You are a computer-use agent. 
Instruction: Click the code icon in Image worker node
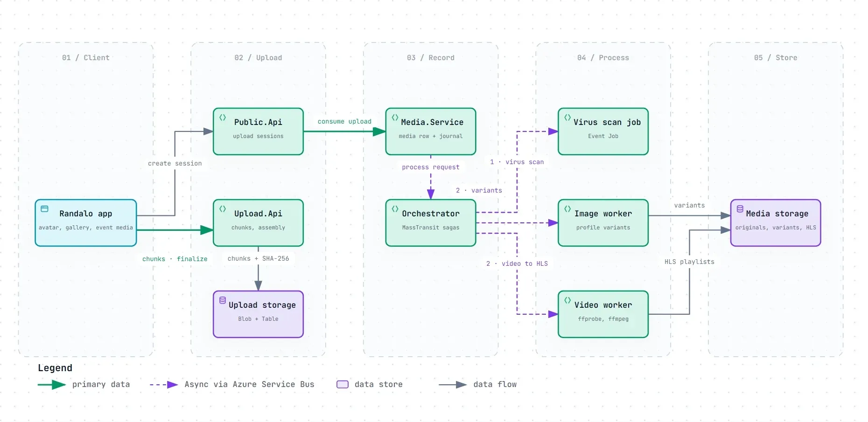pyautogui.click(x=567, y=209)
